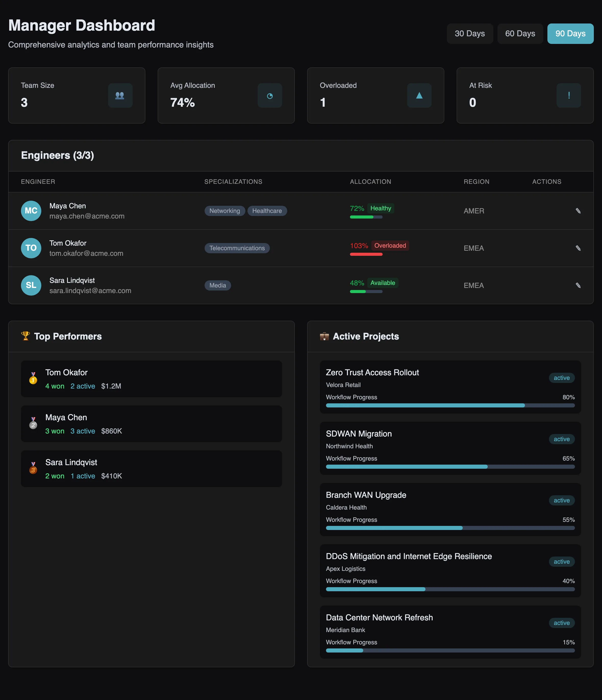Click the Networking specialization tag

(x=225, y=211)
